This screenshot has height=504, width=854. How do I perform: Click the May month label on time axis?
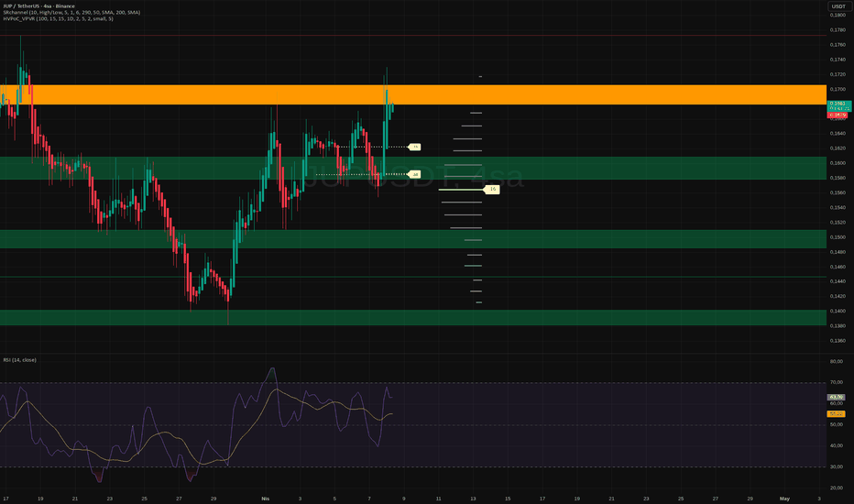(x=784, y=499)
